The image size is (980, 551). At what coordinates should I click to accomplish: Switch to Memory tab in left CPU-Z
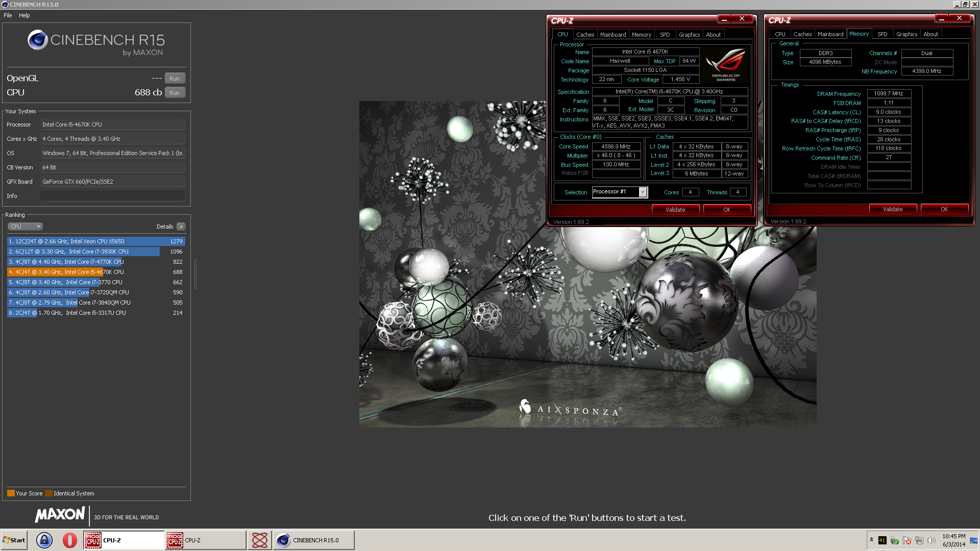(642, 35)
